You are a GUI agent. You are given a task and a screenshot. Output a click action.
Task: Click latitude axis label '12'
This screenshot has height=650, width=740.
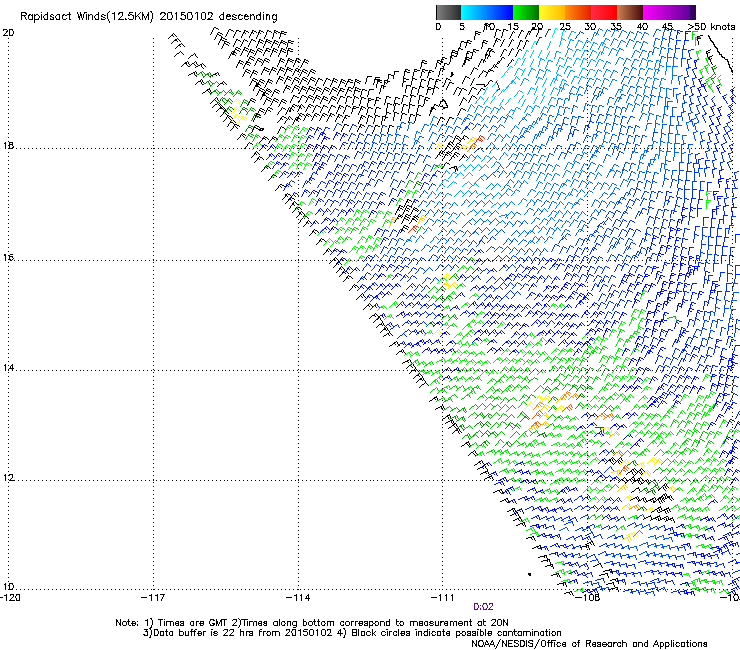[8, 478]
